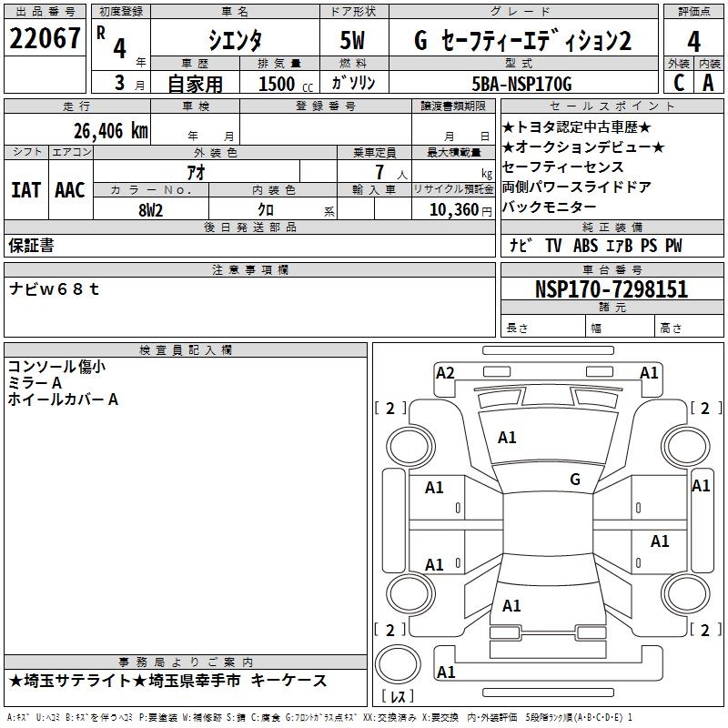Click TV in the genuine equipment row
Viewport: 728px width, 728px height.
click(x=553, y=245)
